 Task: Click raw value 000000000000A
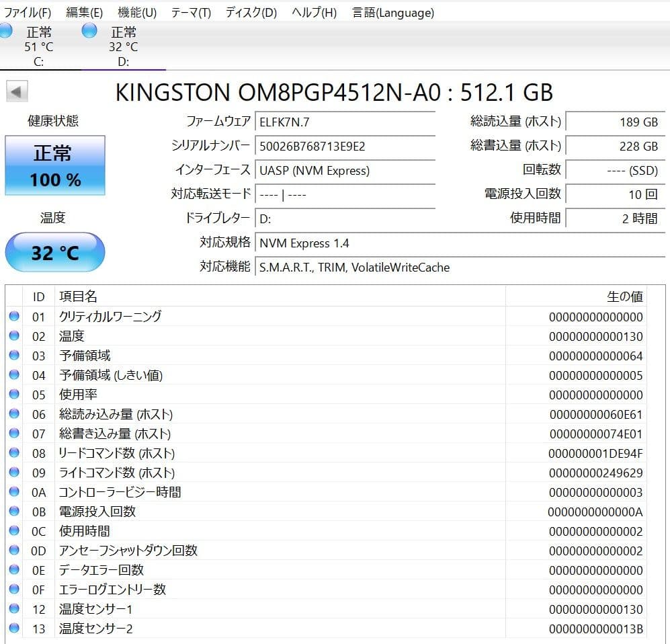(595, 512)
